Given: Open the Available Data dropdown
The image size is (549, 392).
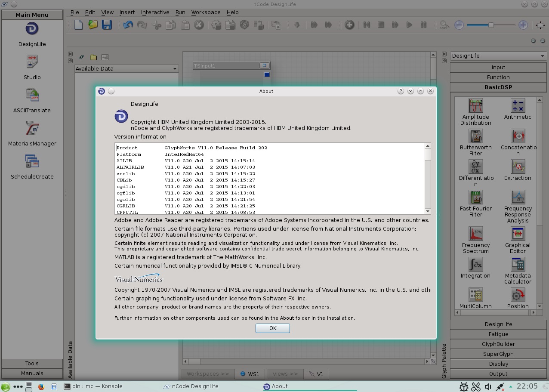Looking at the screenshot, I should (x=126, y=68).
